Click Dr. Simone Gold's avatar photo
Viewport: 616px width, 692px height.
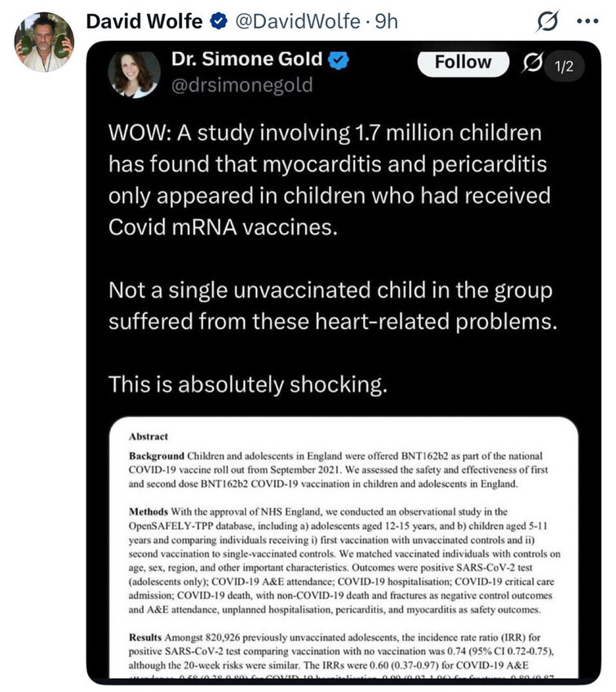click(x=135, y=73)
